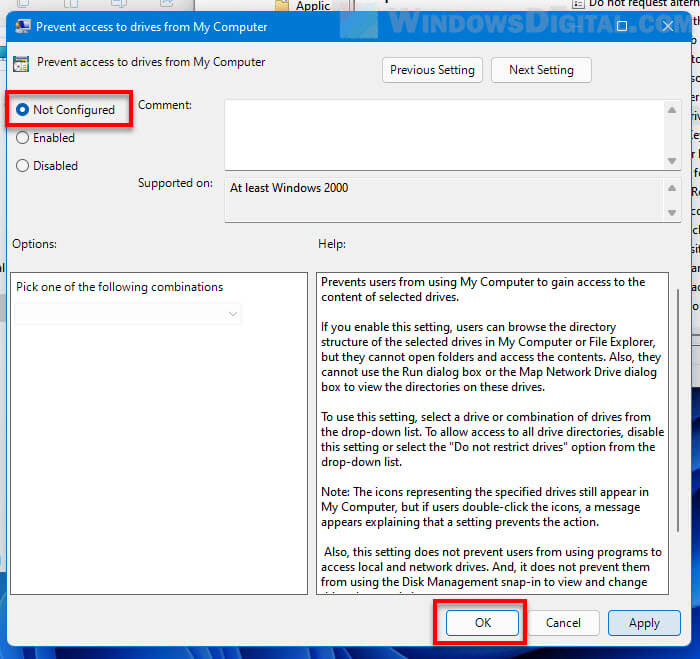Viewport: 700px width, 659px height.
Task: Select the Enabled radio button
Action: (x=23, y=138)
